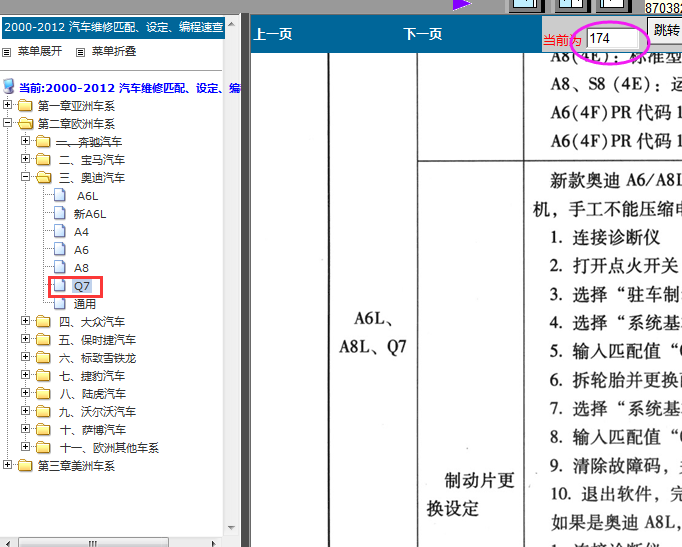Click the 八、陆虎汽车 folder icon
This screenshot has height=547, width=682.
(43, 394)
